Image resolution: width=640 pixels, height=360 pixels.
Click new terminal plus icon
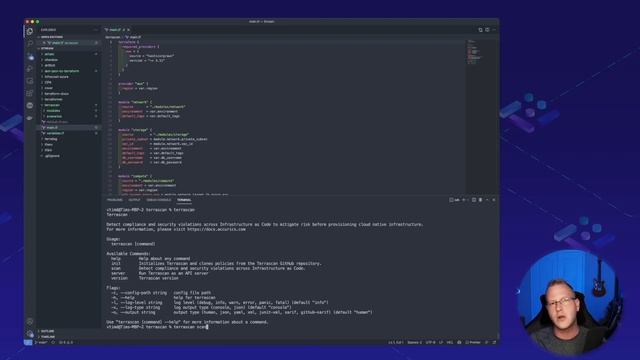click(464, 200)
